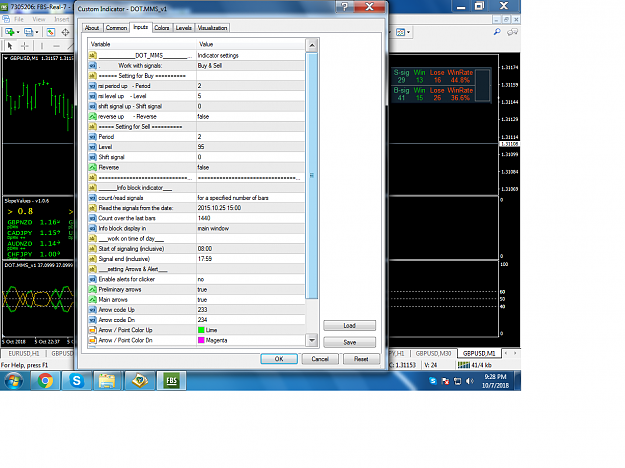Viewport: 625px width, 468px height.
Task: Click the MetaTrader app icon beside File menu
Action: click(x=6, y=19)
